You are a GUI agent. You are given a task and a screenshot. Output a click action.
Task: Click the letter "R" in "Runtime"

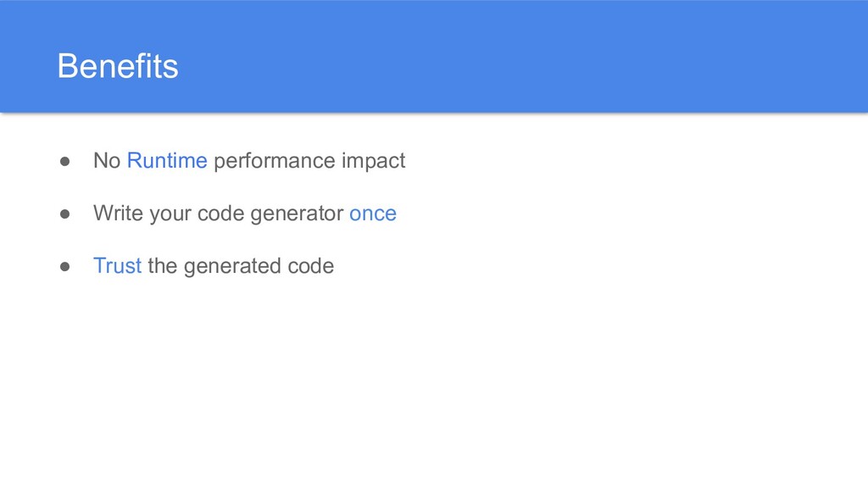pyautogui.click(x=134, y=161)
